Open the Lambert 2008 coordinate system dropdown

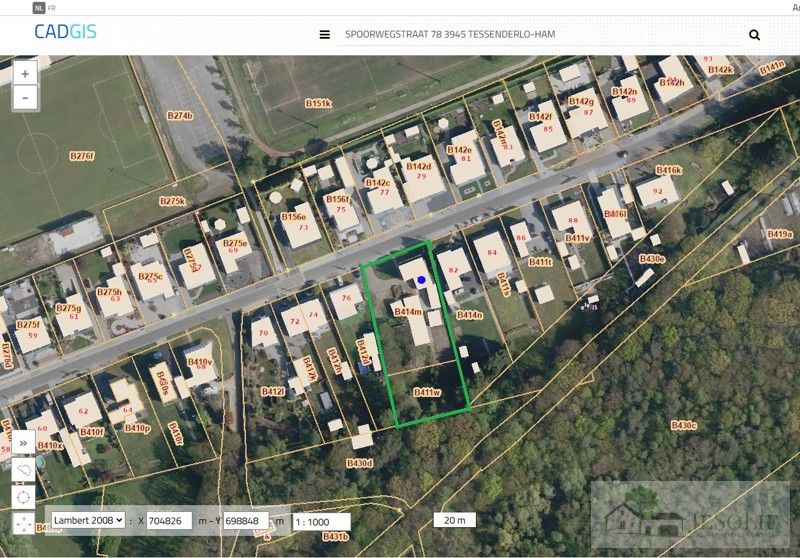88,520
